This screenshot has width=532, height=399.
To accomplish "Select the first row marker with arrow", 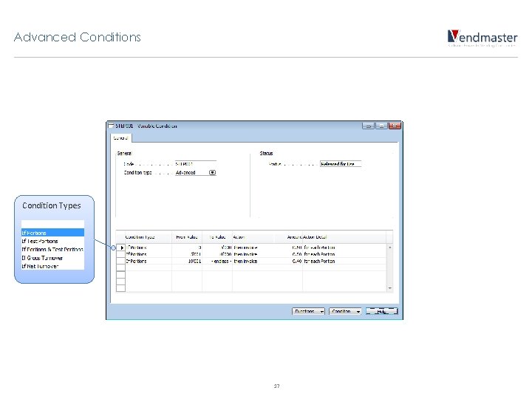I will [x=120, y=248].
